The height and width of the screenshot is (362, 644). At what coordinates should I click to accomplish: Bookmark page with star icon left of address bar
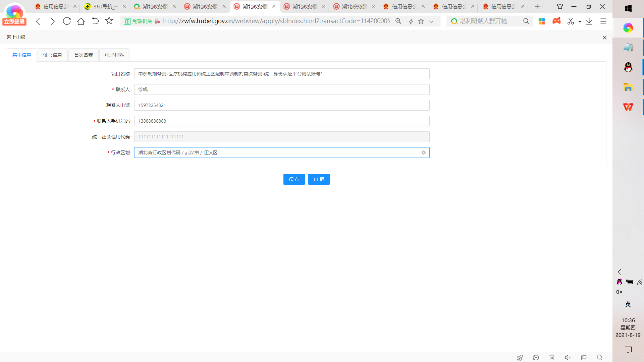pyautogui.click(x=109, y=21)
